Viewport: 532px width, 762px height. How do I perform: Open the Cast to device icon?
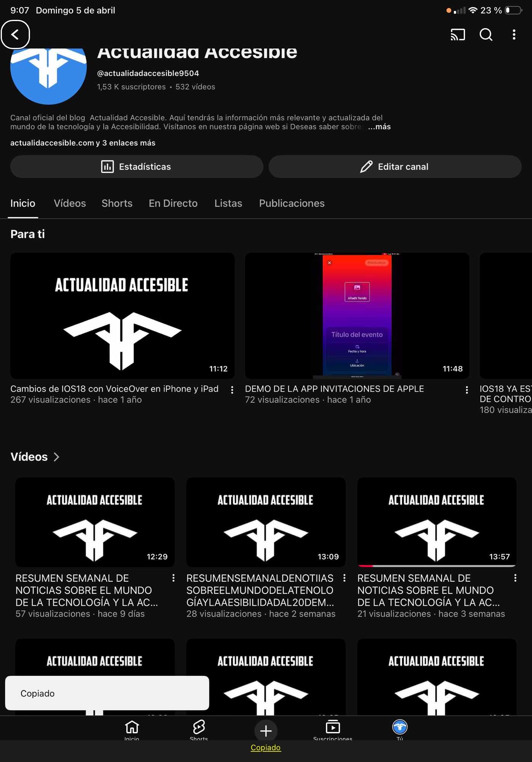pyautogui.click(x=458, y=35)
